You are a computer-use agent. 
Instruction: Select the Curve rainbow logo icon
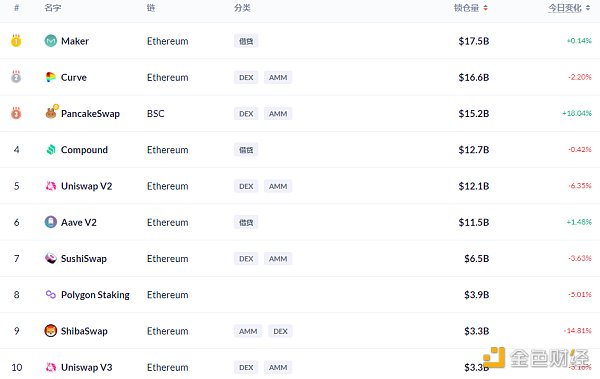(51, 77)
